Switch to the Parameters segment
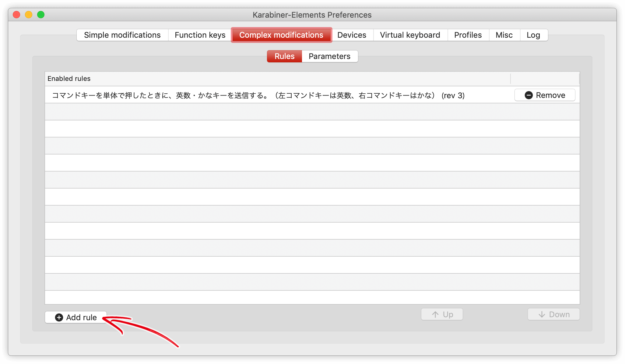 pyautogui.click(x=329, y=56)
